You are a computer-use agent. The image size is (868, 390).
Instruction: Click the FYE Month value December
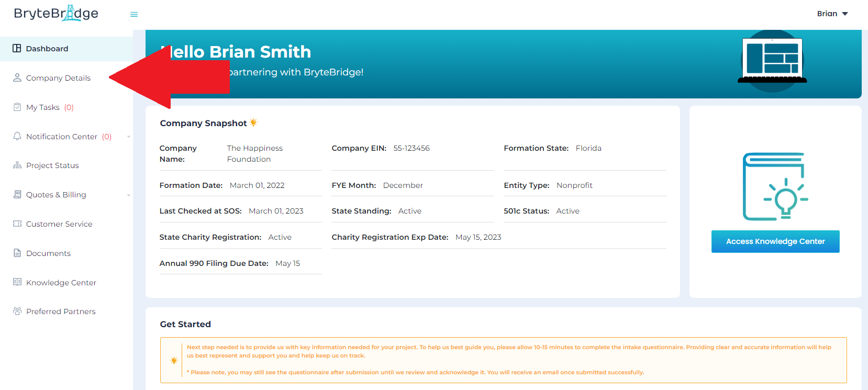point(403,185)
